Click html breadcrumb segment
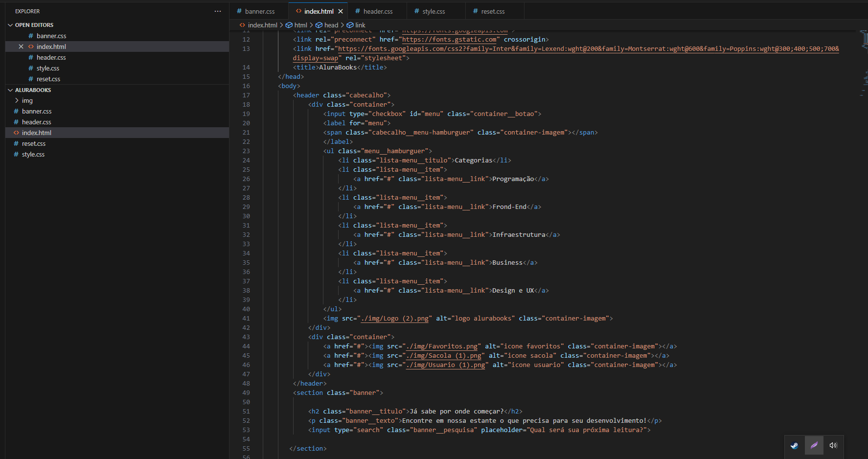868x459 pixels. point(301,25)
